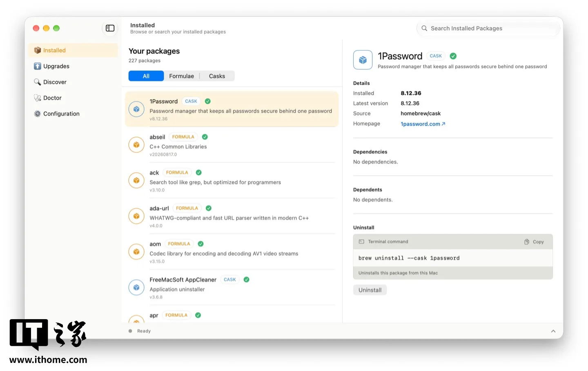Click the 'Codec library for encoding' description

click(224, 253)
